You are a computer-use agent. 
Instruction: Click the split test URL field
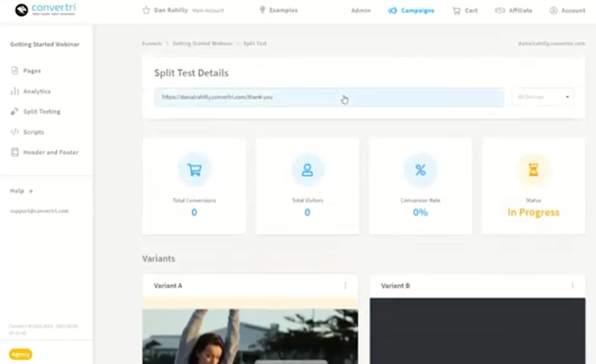[329, 97]
